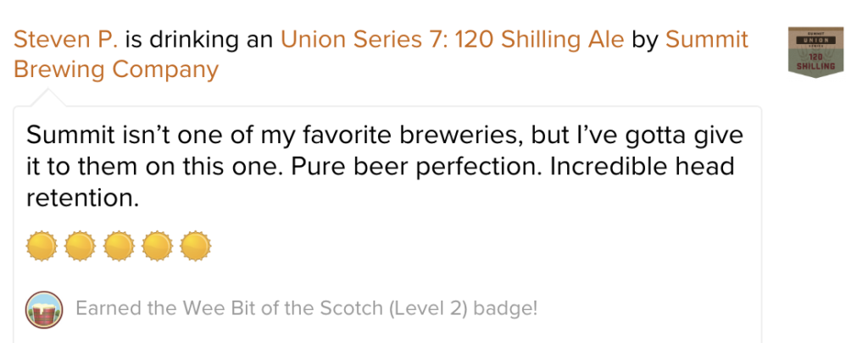868x343 pixels.
Task: Click the comment bubble pointer triangle
Action: [x=47, y=97]
